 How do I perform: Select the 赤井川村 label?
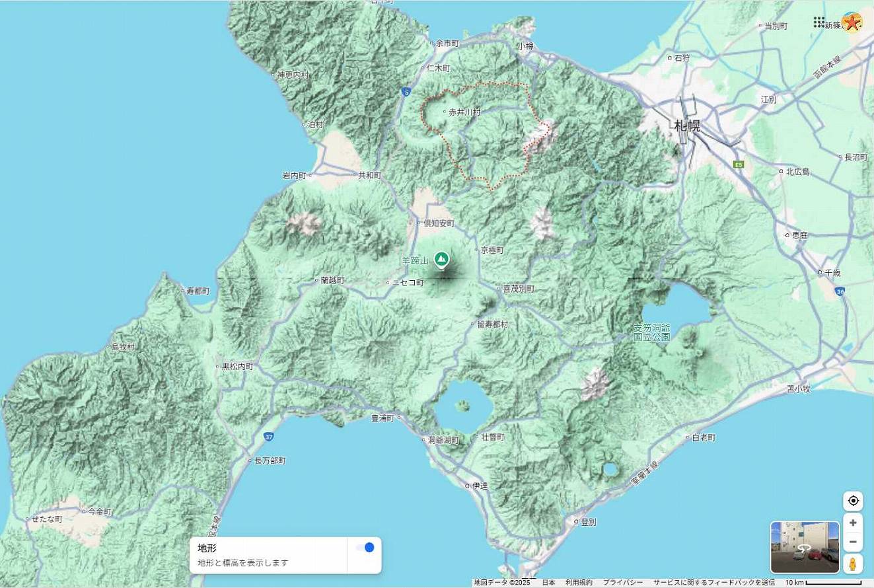(x=464, y=112)
